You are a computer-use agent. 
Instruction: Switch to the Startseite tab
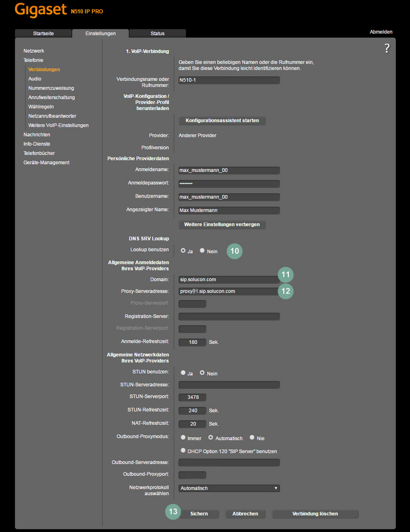(43, 34)
